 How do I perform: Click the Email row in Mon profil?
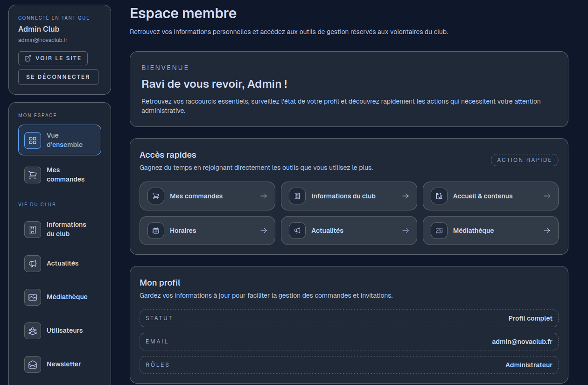pos(349,342)
